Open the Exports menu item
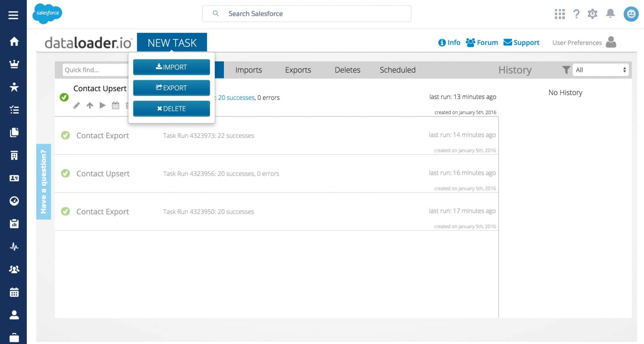Viewport: 644px width, 344px height. click(x=298, y=69)
